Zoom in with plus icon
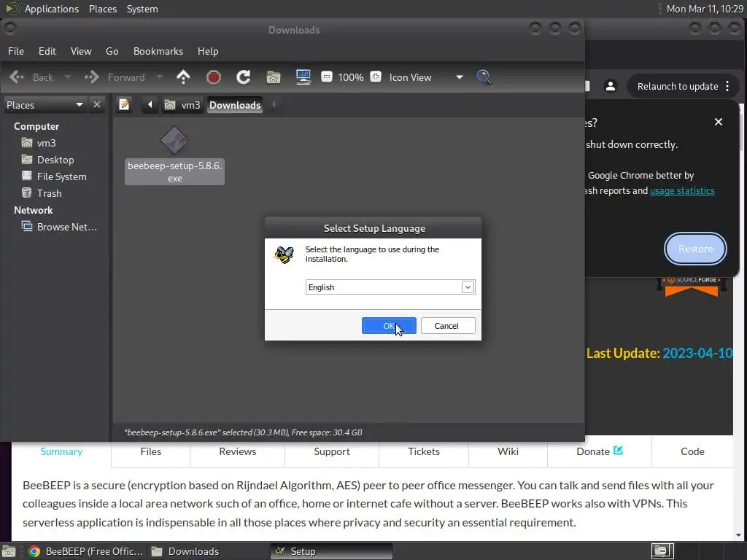Image resolution: width=747 pixels, height=560 pixels. [376, 77]
